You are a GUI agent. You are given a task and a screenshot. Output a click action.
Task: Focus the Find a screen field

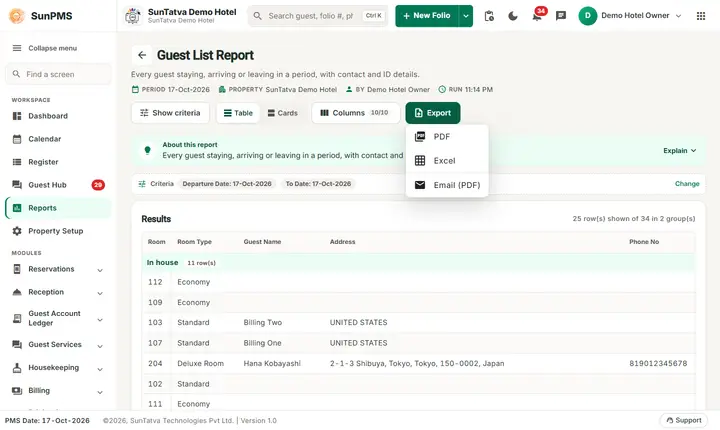pos(58,74)
